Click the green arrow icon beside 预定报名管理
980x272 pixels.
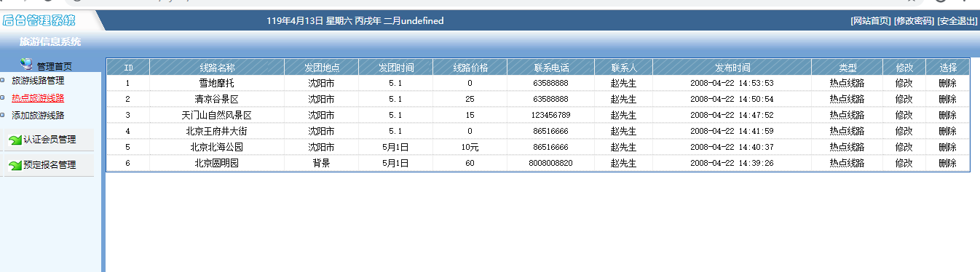[x=15, y=165]
